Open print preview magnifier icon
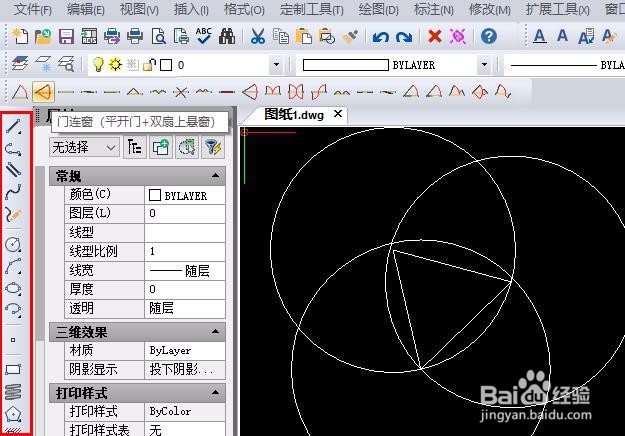 coord(158,36)
